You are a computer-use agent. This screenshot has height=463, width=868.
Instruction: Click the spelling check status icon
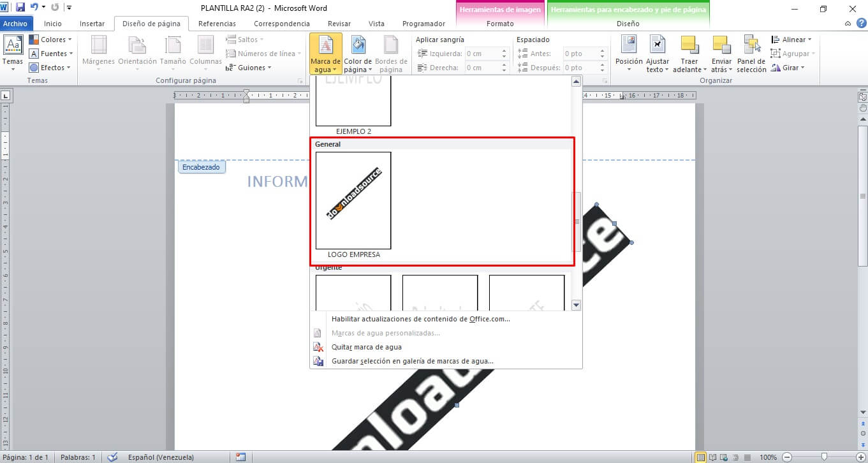coord(113,457)
